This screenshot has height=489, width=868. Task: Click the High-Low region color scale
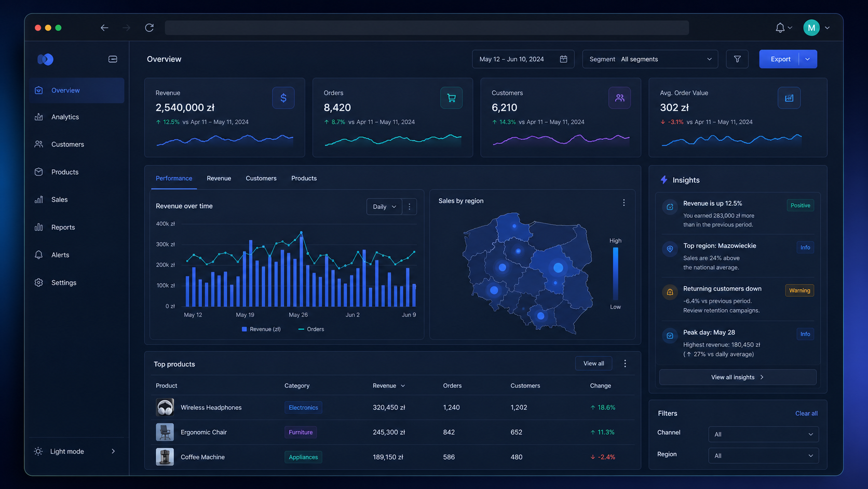[616, 274]
